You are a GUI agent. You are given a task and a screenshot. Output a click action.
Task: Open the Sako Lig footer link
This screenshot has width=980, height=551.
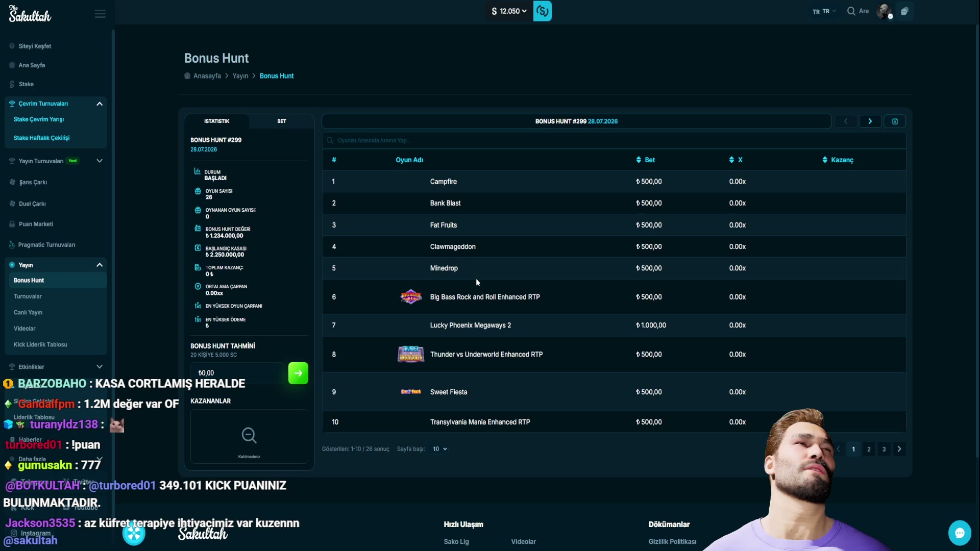[x=456, y=542]
